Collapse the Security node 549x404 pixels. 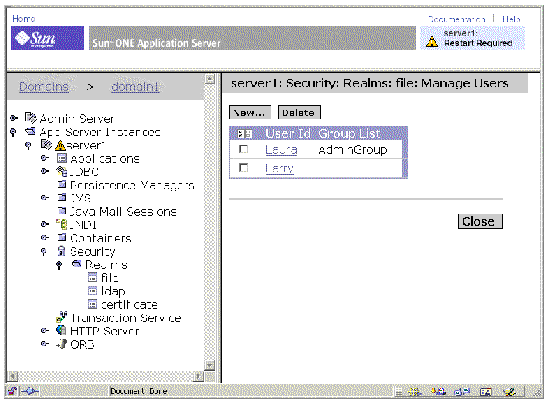44,251
